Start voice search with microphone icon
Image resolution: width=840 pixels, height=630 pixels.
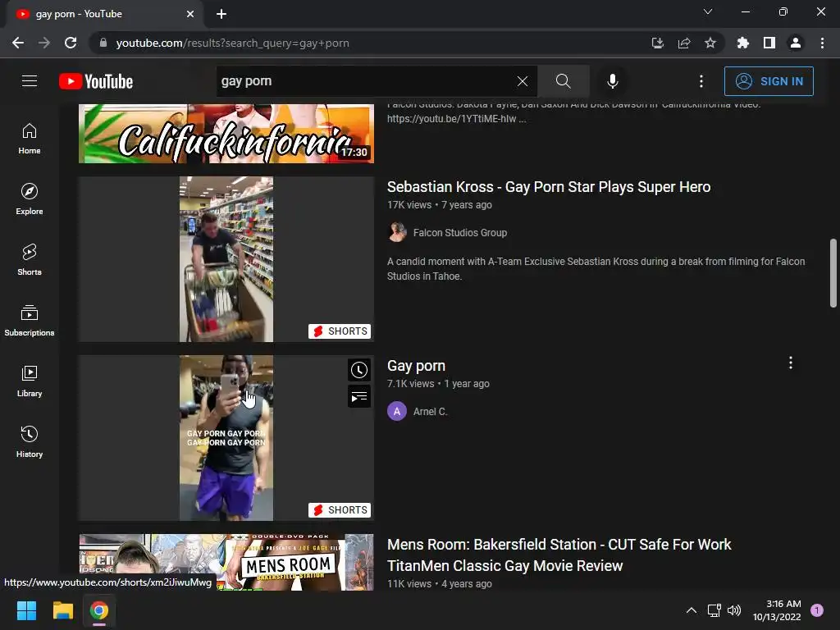coord(612,81)
